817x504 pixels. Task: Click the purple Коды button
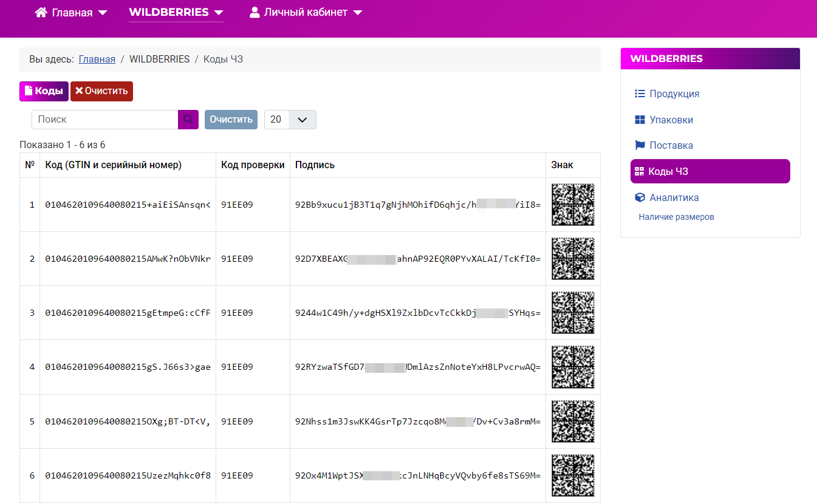point(44,91)
